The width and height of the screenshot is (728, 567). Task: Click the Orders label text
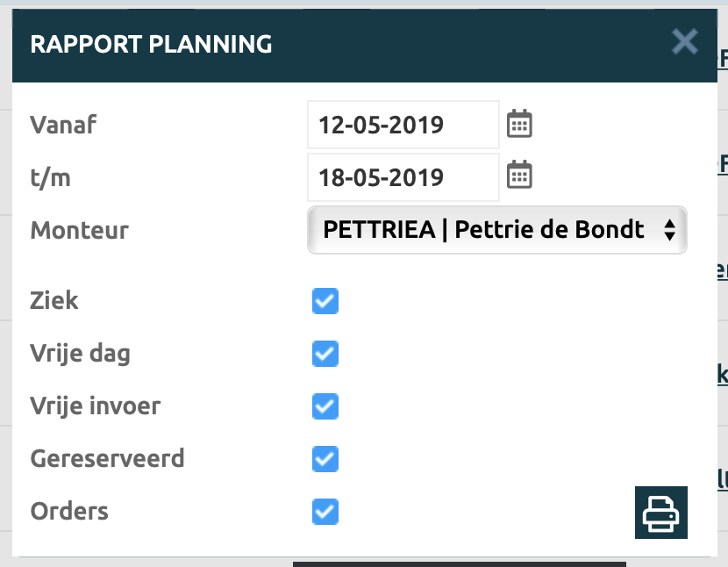(x=69, y=512)
